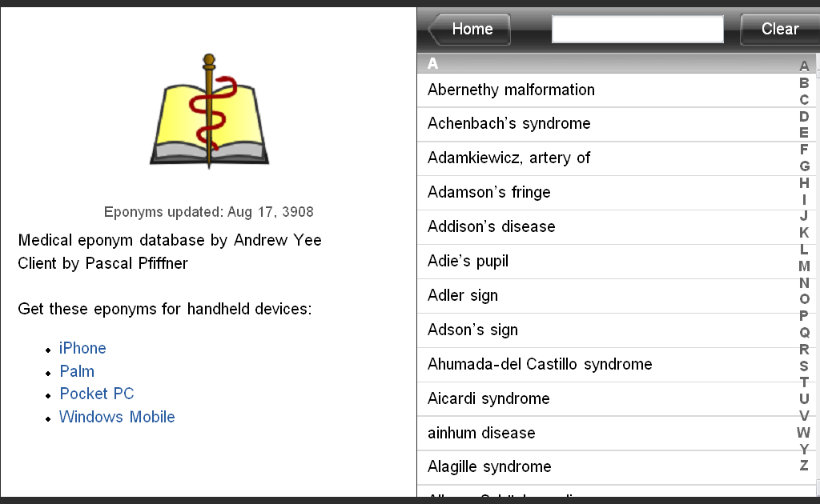Open the Windows Mobile link

click(x=117, y=417)
